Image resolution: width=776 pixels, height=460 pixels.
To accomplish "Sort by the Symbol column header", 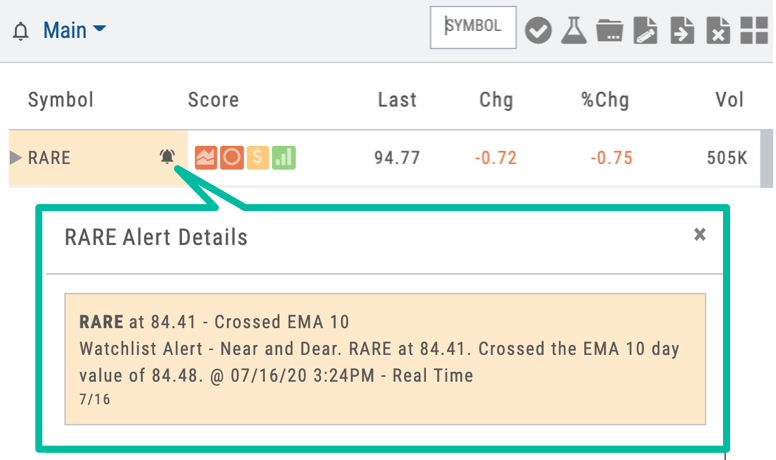I will (x=60, y=100).
